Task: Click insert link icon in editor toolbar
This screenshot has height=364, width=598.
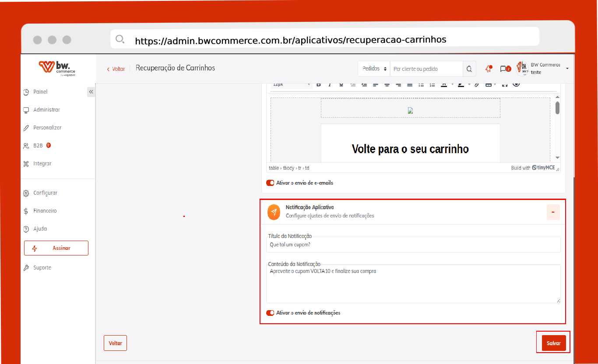Action: (x=477, y=84)
